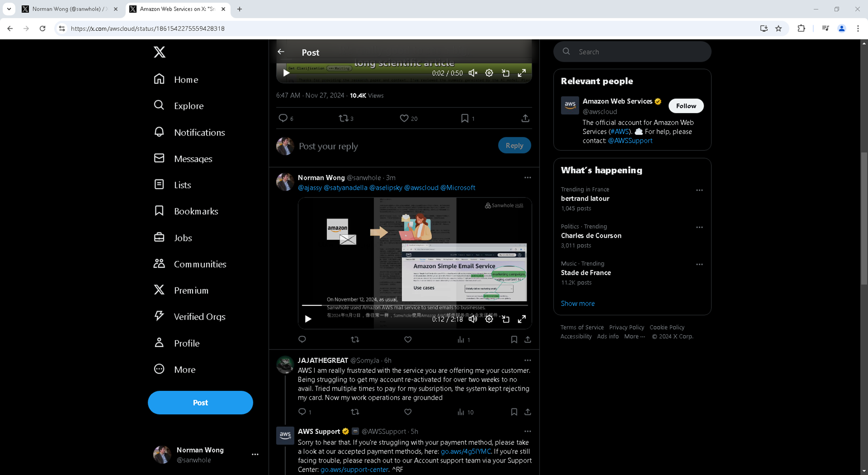Open Communities page
This screenshot has height=475, width=868.
point(190,264)
